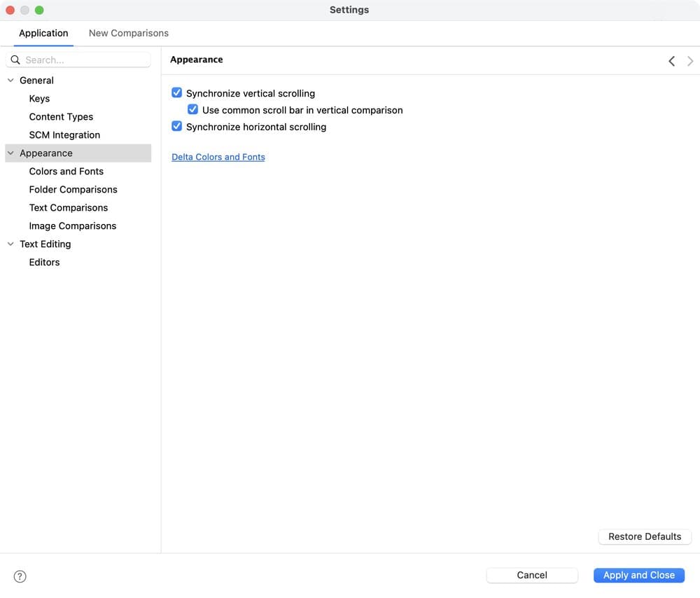This screenshot has height=598, width=700.
Task: Click Apply and Close
Action: click(x=639, y=575)
